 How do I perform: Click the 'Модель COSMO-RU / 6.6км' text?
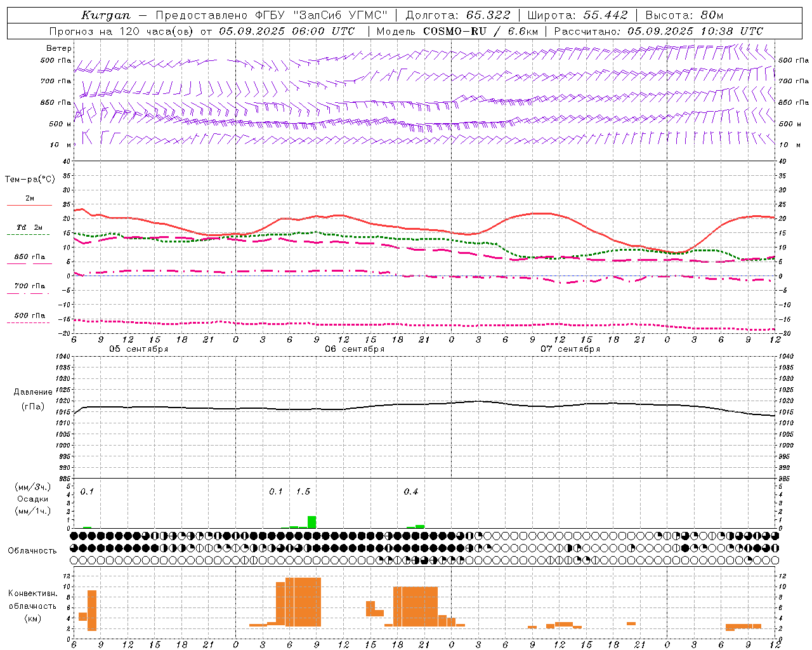tap(457, 31)
